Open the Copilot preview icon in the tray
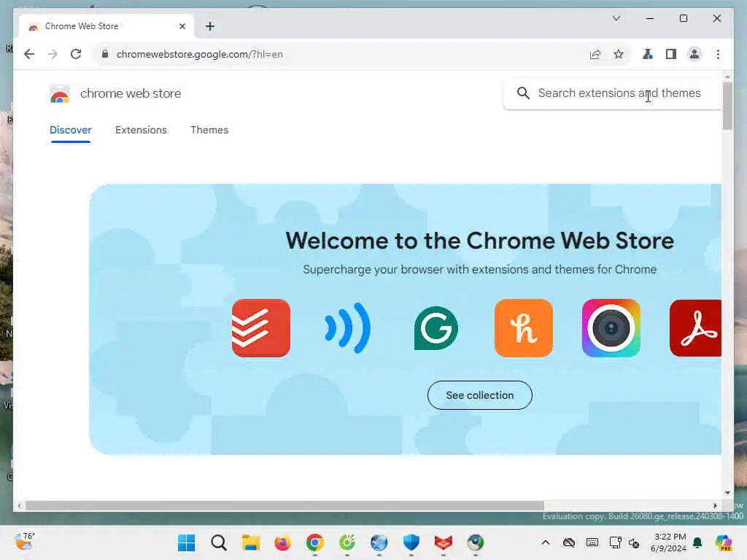The width and height of the screenshot is (747, 560). point(723,542)
